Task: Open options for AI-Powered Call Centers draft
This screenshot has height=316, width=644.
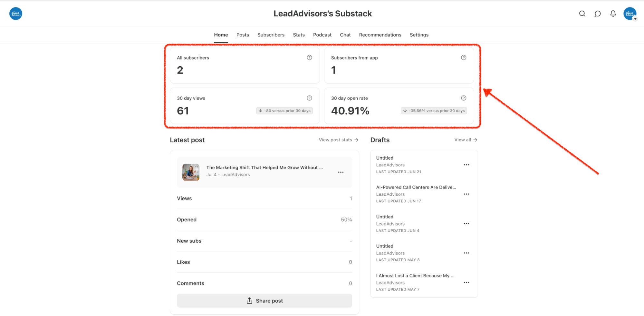Action: pos(466,194)
